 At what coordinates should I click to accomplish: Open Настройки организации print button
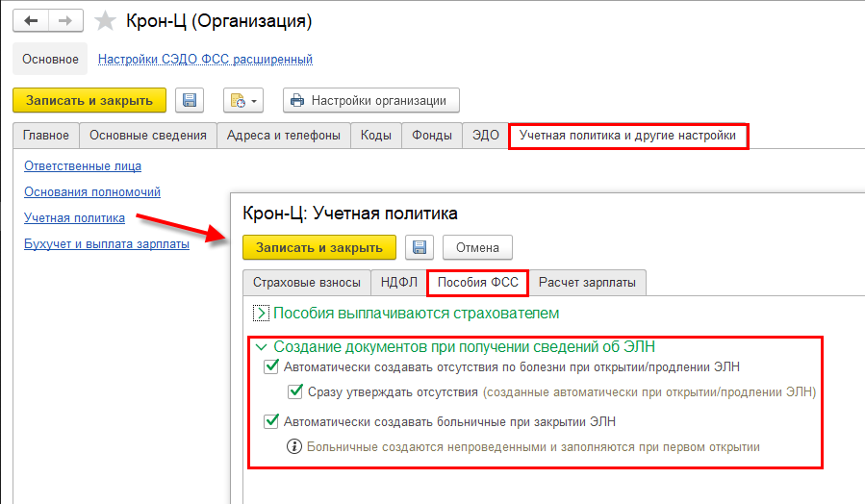370,100
